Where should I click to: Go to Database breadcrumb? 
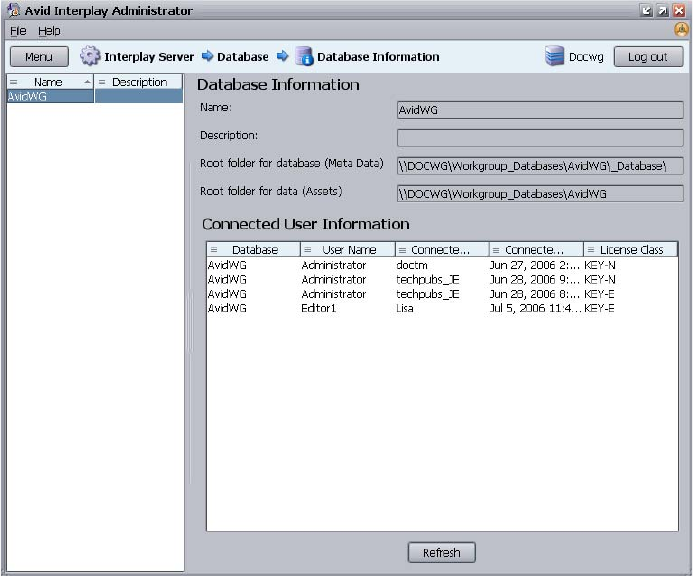point(243,57)
